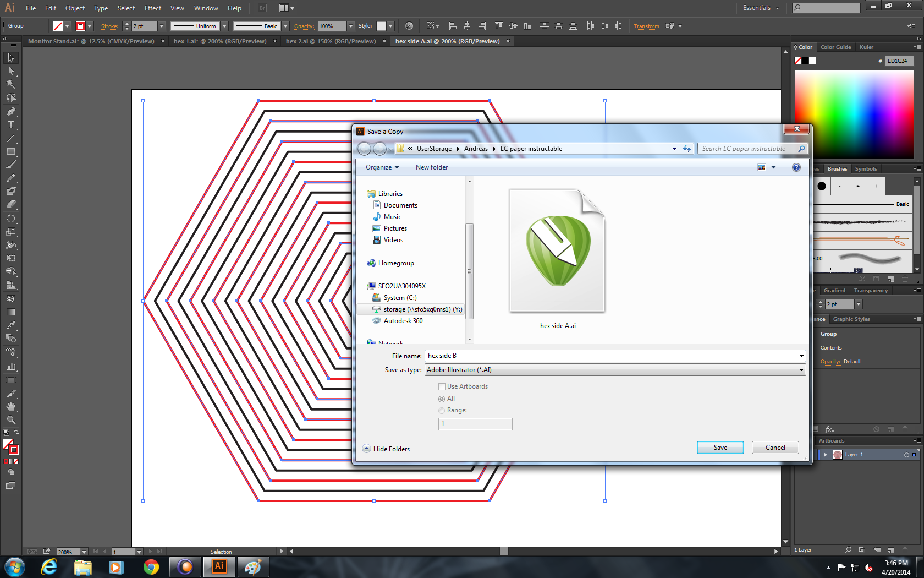Select the Type tool
This screenshot has width=924, height=578.
(11, 125)
